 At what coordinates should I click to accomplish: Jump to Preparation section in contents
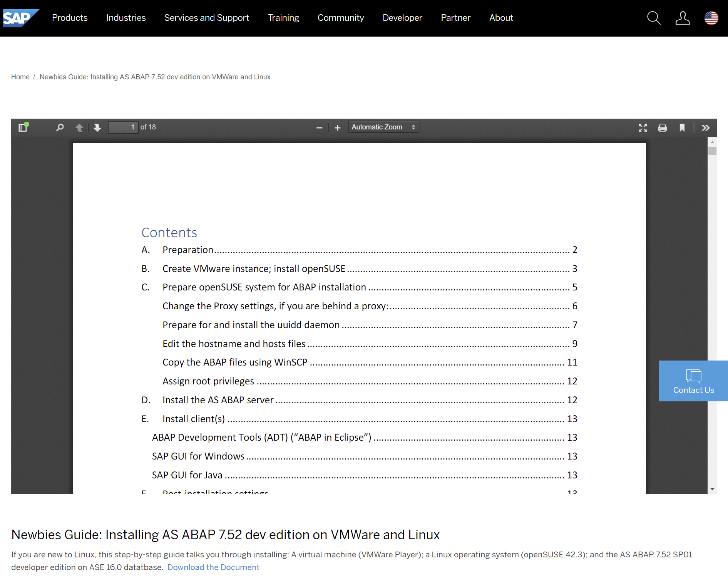[359, 250]
